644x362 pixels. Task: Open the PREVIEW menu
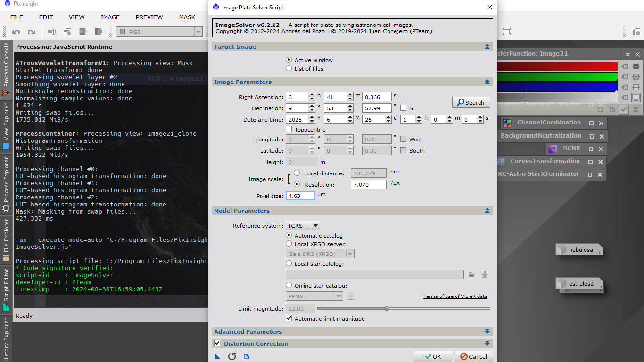[x=149, y=17]
